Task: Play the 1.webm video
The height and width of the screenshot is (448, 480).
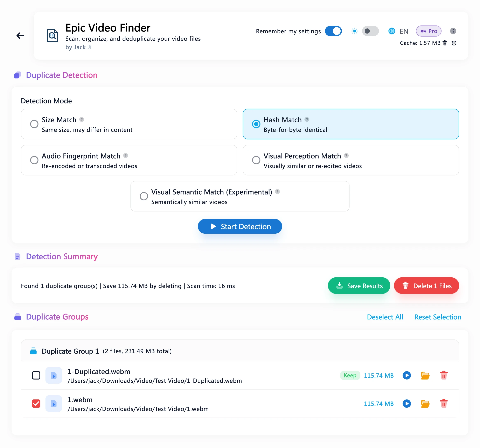Action: tap(407, 404)
